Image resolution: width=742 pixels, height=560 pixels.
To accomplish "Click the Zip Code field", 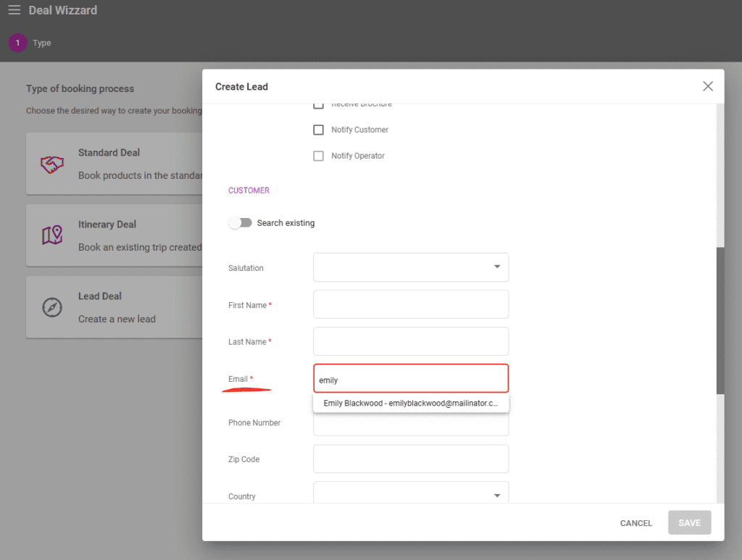I will [410, 459].
